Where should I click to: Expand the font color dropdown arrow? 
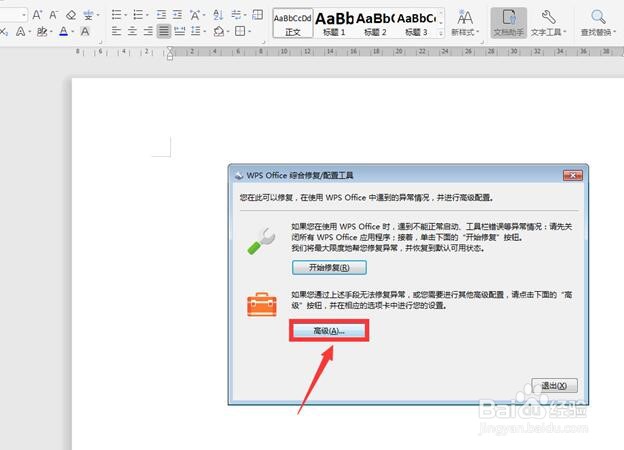tap(72, 32)
